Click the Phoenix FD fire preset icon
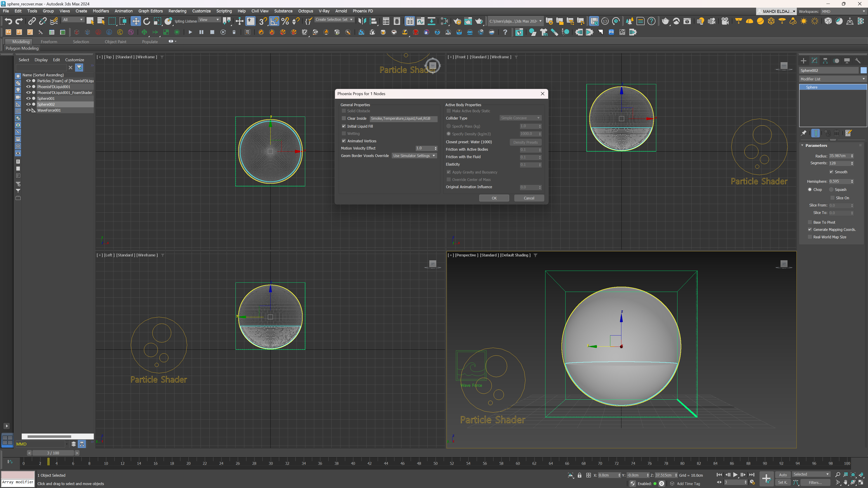Image resolution: width=868 pixels, height=488 pixels. tap(261, 32)
